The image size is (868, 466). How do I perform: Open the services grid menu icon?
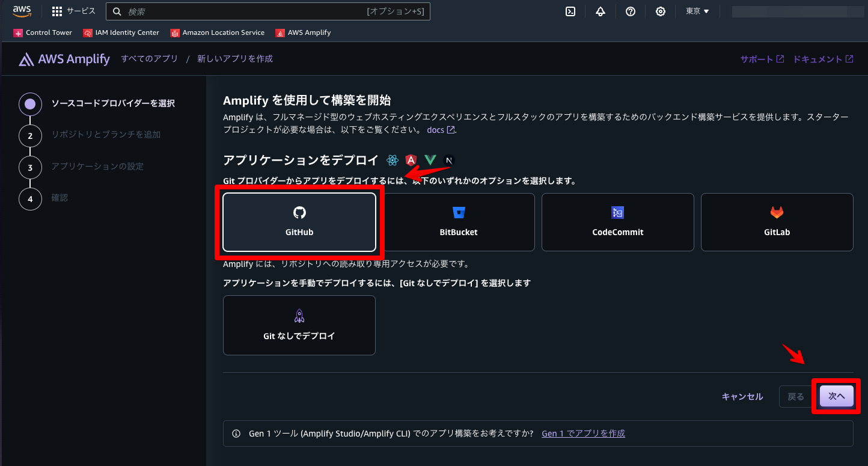(57, 11)
